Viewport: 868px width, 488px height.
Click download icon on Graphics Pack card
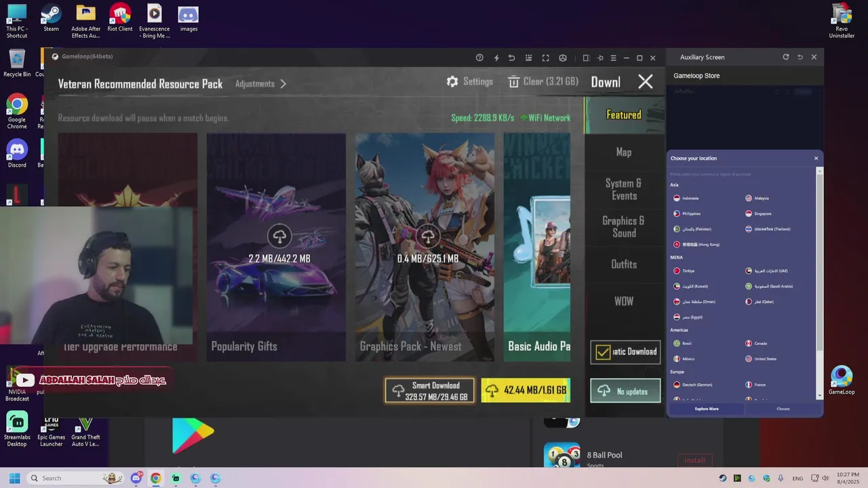point(428,237)
